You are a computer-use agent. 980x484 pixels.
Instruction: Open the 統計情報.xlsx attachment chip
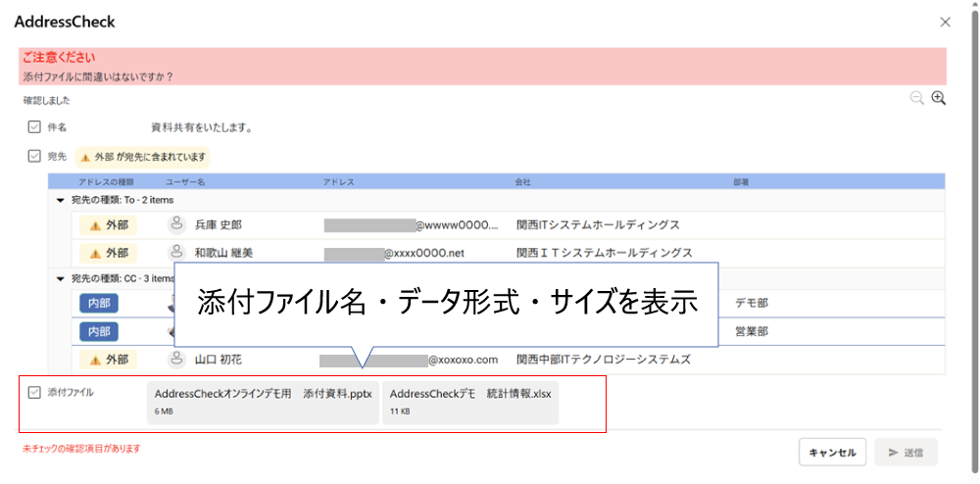470,402
